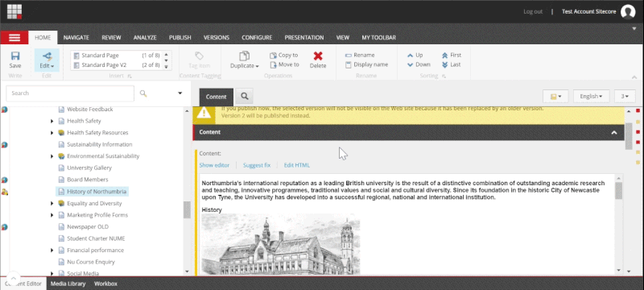Open the English language dropdown
This screenshot has width=644, height=290.
coord(591,96)
